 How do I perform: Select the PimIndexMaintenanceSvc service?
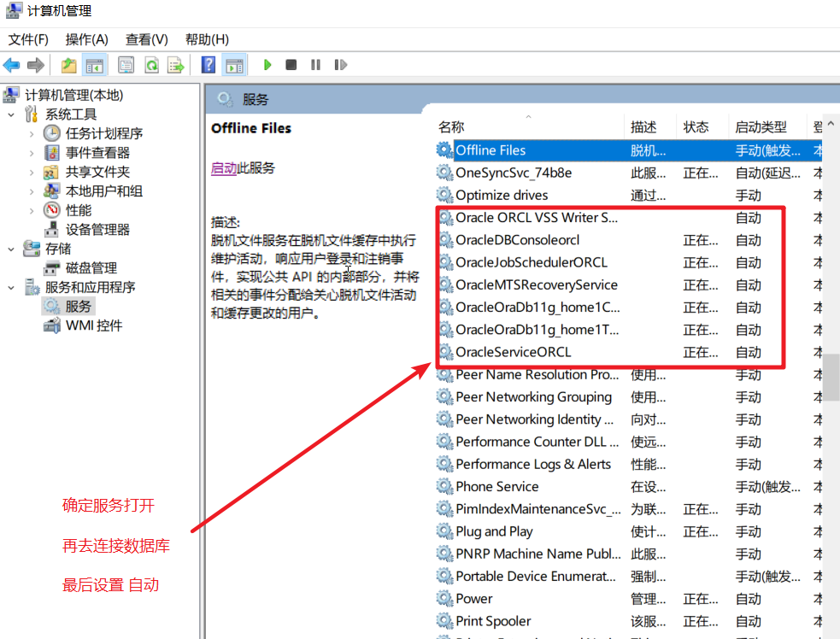point(629,509)
